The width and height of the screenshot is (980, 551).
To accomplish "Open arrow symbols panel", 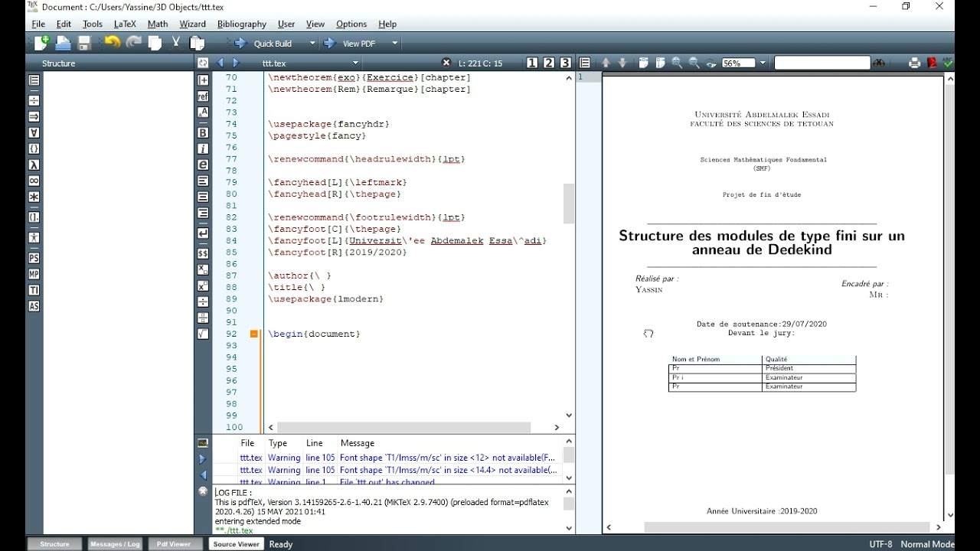I will pyautogui.click(x=34, y=116).
